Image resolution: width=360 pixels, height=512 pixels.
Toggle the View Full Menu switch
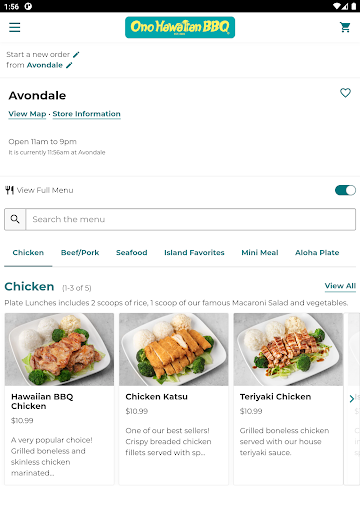click(x=345, y=190)
